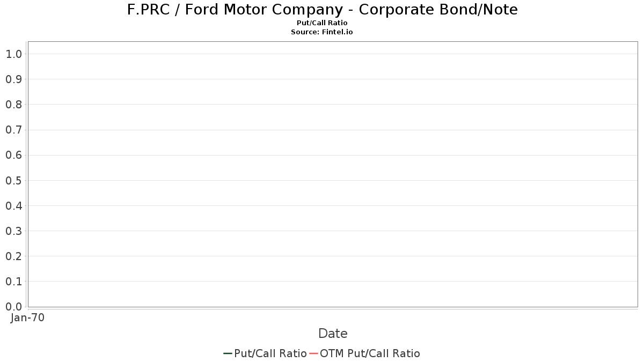Select the 1.0 y-axis tick label
This screenshot has height=362, width=644.
13,54
